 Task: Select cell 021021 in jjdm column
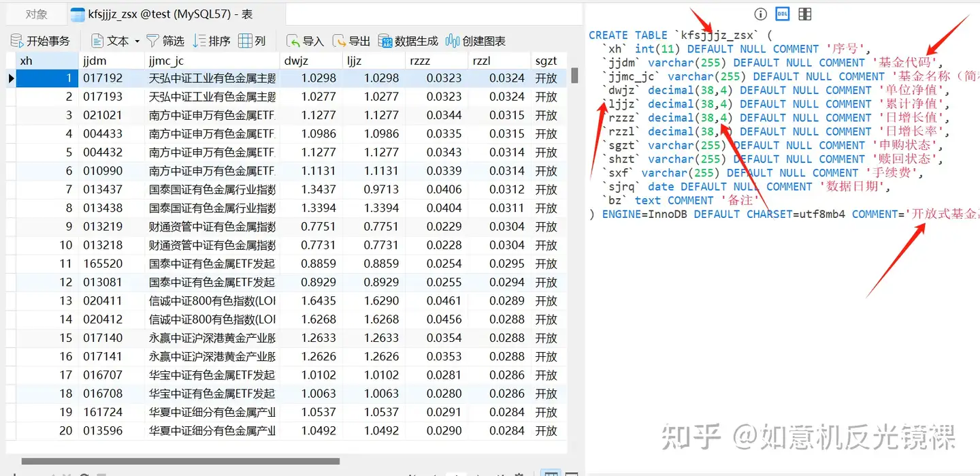tap(111, 115)
